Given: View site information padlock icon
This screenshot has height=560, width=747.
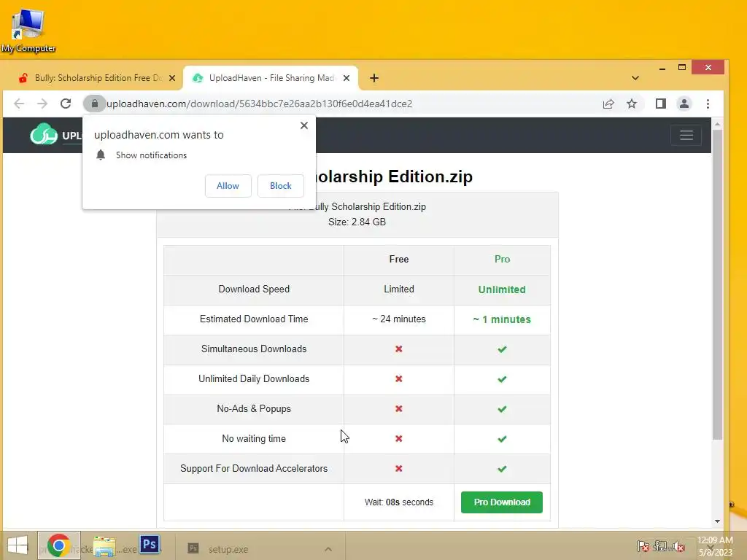Looking at the screenshot, I should point(94,104).
